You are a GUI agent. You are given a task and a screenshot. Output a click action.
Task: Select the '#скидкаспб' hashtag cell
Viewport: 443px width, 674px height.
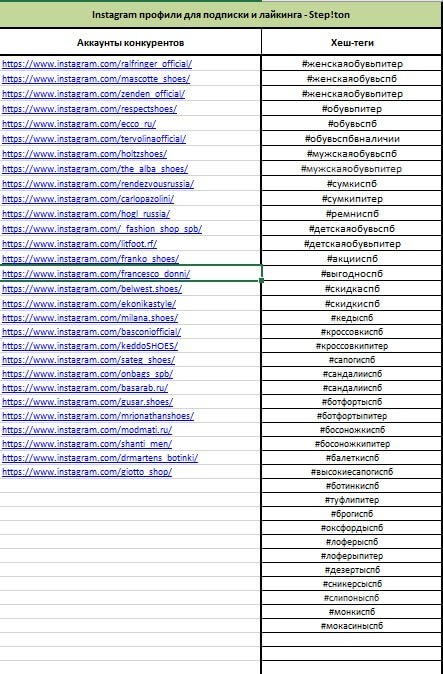pyautogui.click(x=352, y=289)
